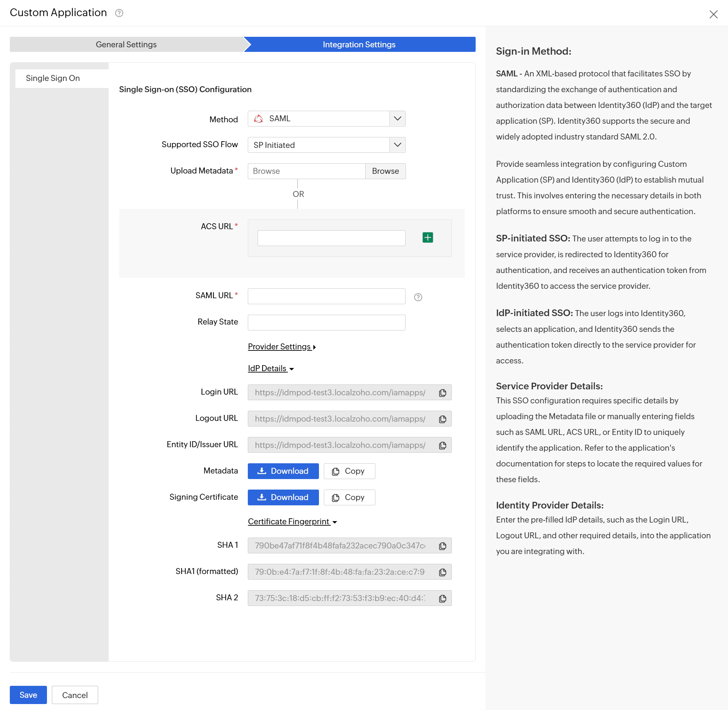Screen dimensions: 728x710
Task: Click the 'Sign-in Method:' help heading
Action: click(x=533, y=51)
